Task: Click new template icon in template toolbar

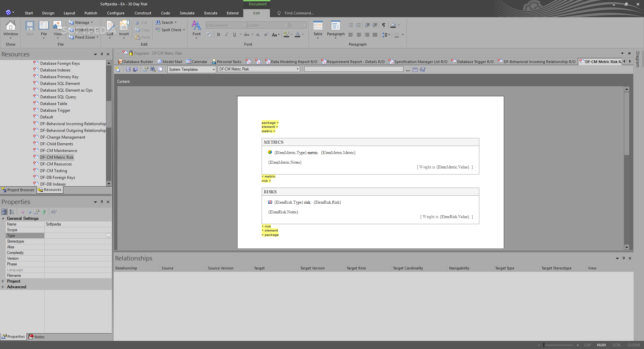Action: point(118,69)
